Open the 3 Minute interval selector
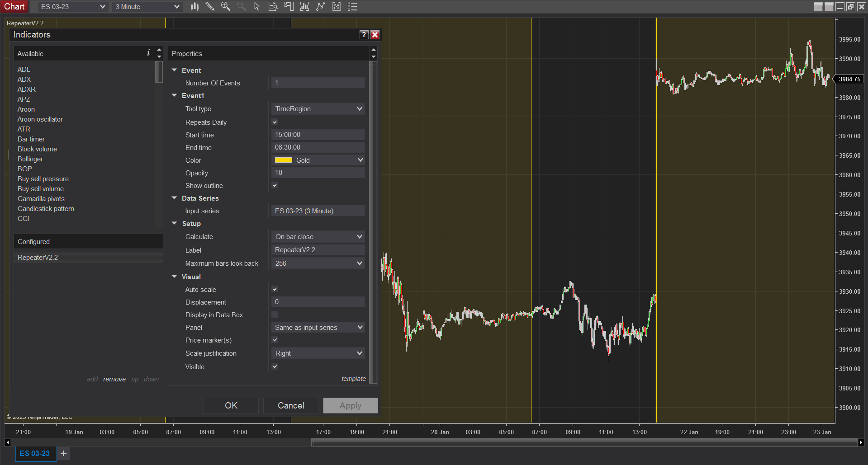The width and height of the screenshot is (868, 465). [x=147, y=7]
